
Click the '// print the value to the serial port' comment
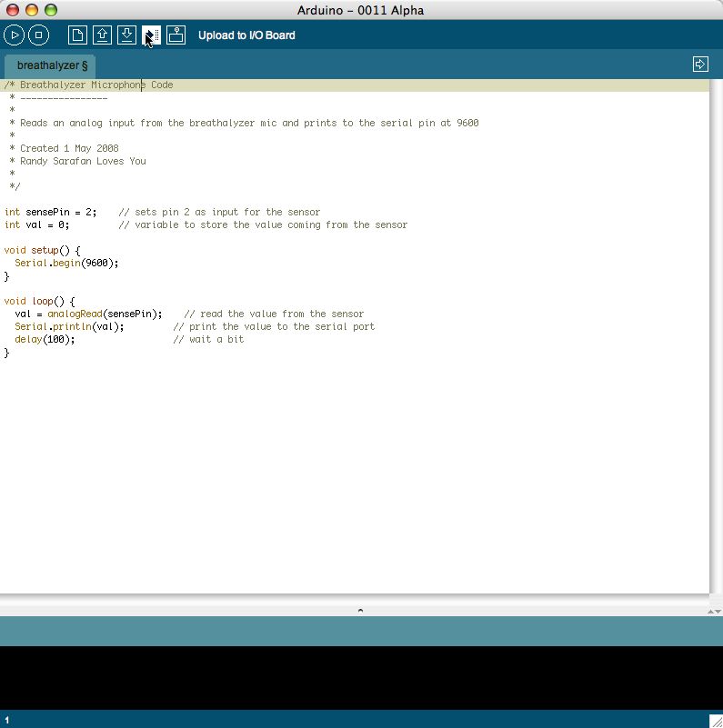coord(274,327)
